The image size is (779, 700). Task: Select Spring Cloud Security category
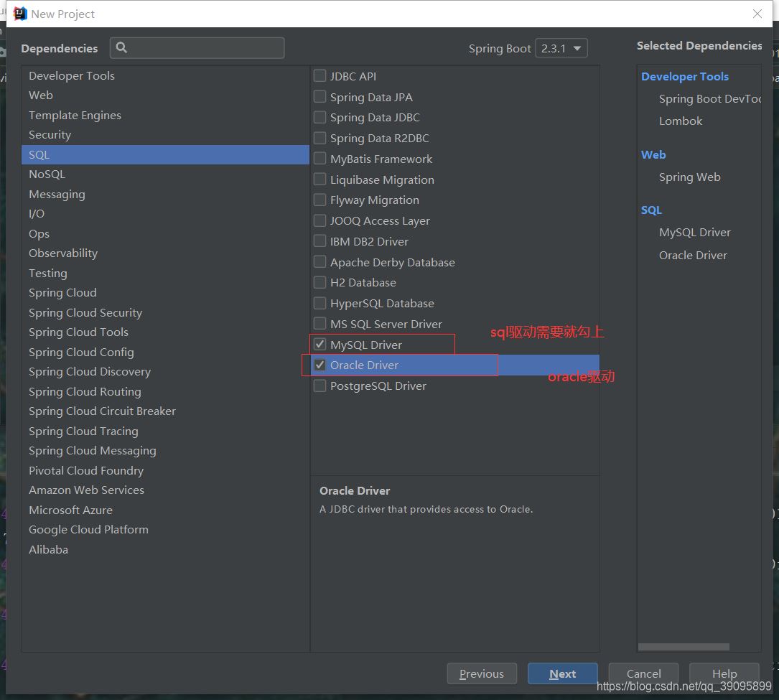165,312
